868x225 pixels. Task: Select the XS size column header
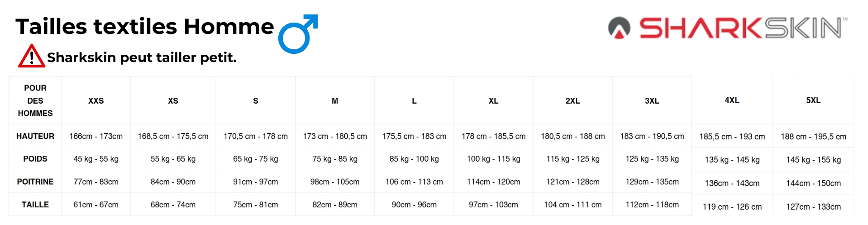pyautogui.click(x=173, y=101)
